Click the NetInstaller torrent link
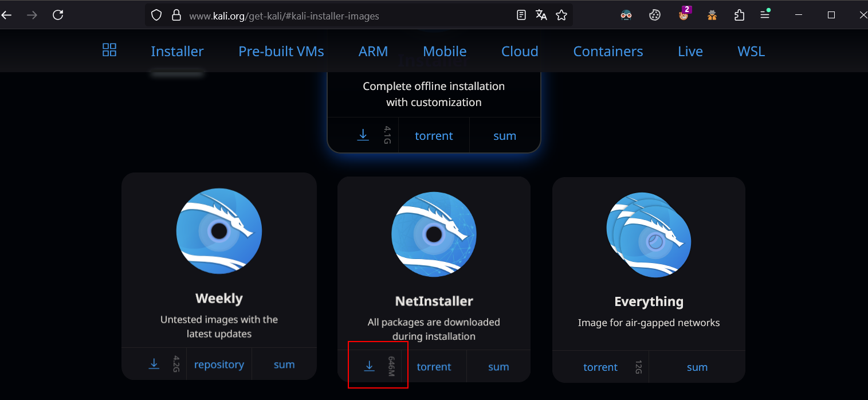Image resolution: width=868 pixels, height=400 pixels. click(x=434, y=367)
